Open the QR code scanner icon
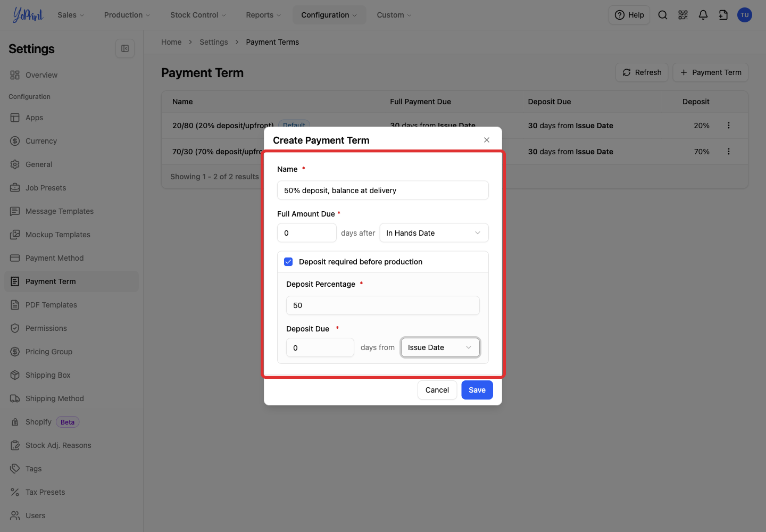This screenshot has height=532, width=766. pos(683,15)
